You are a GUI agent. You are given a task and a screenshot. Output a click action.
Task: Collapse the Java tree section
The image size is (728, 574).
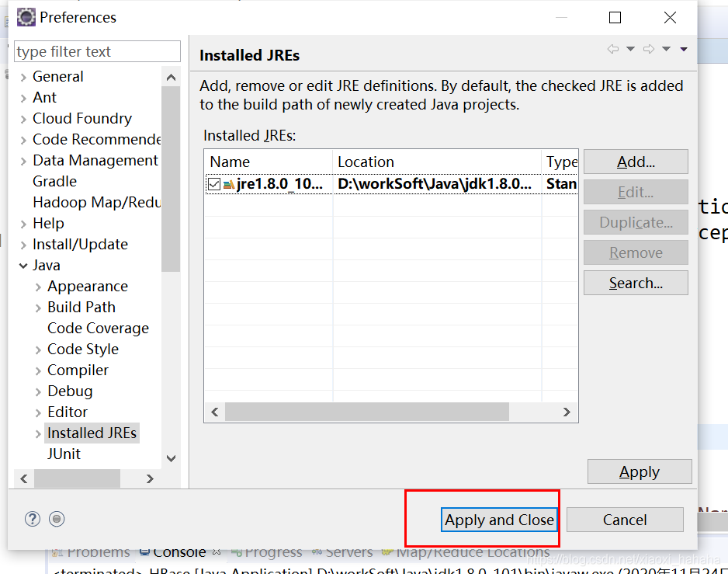tap(22, 265)
